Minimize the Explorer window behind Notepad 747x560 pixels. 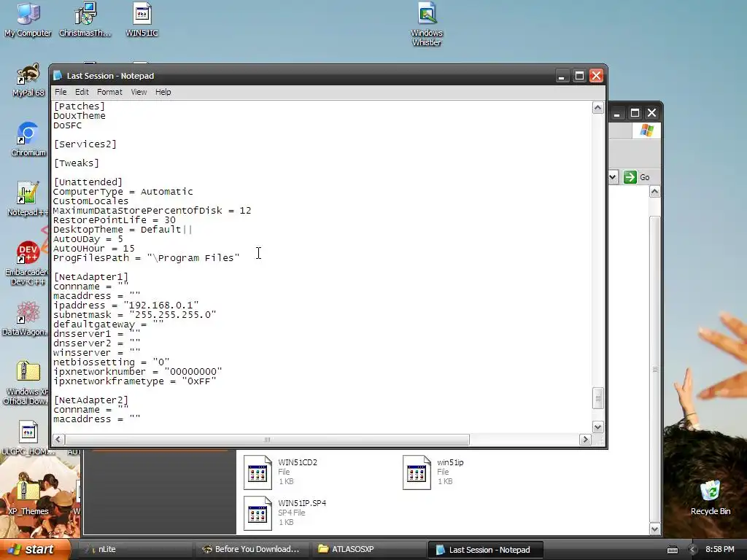[x=617, y=113]
